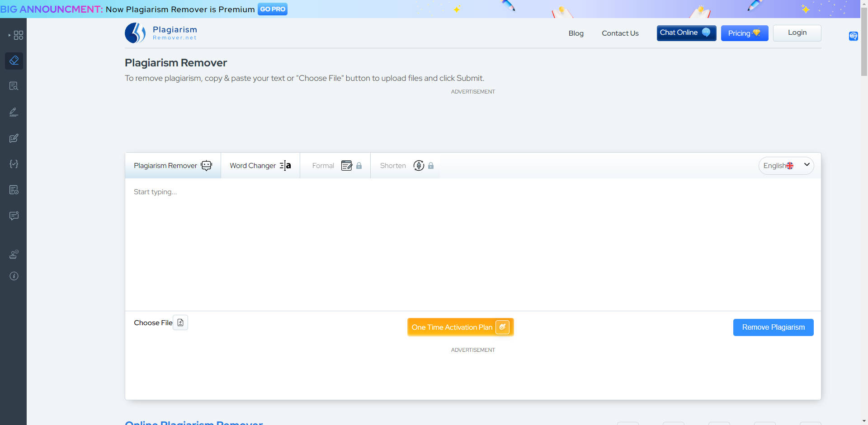Open the document checkmark sidebar icon
Image resolution: width=868 pixels, height=425 pixels.
coord(14,190)
